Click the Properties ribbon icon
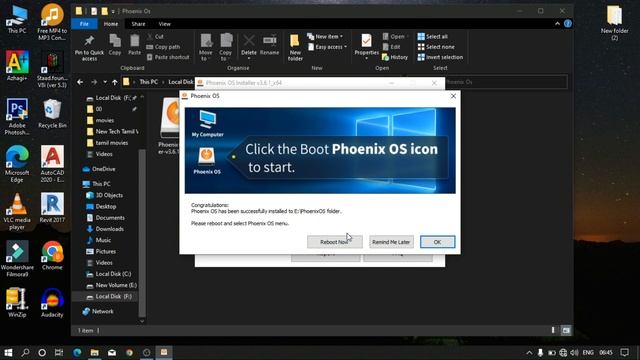The height and width of the screenshot is (360, 640). (x=367, y=47)
